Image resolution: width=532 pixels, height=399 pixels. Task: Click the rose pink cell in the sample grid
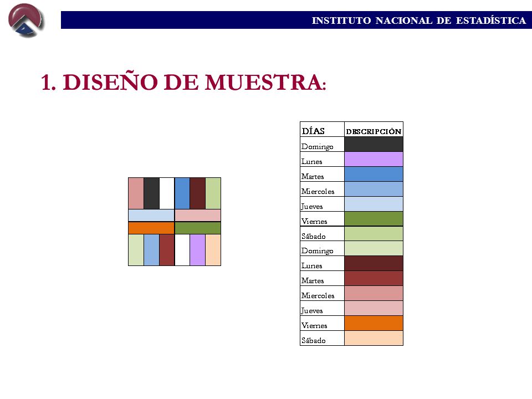pos(136,193)
